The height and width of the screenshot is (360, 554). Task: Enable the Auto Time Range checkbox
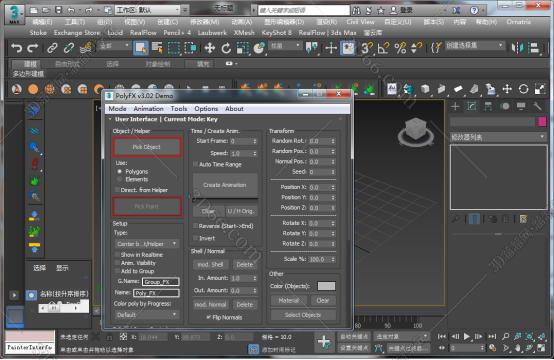coord(195,164)
